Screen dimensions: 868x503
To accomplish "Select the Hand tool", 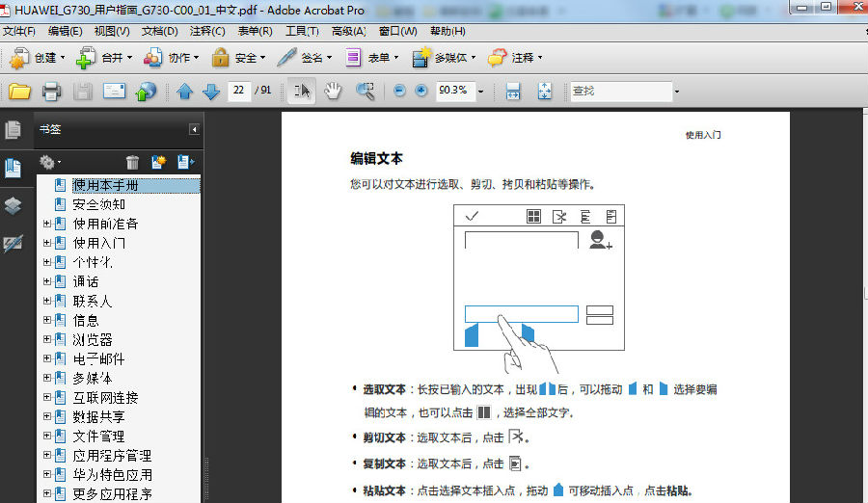I will pos(333,91).
